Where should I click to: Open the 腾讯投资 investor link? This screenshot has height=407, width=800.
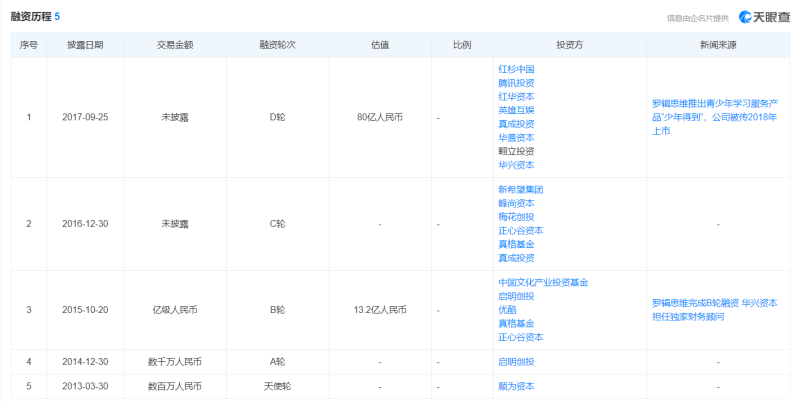coord(516,83)
